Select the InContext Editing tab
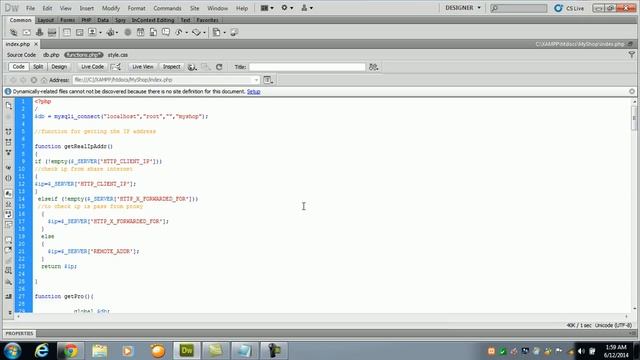The height and width of the screenshot is (360, 640). [x=153, y=20]
